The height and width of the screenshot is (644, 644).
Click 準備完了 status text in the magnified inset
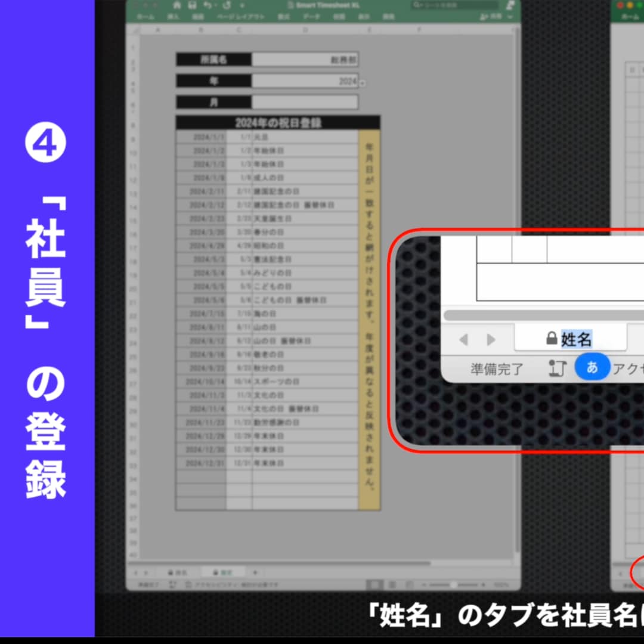click(497, 369)
